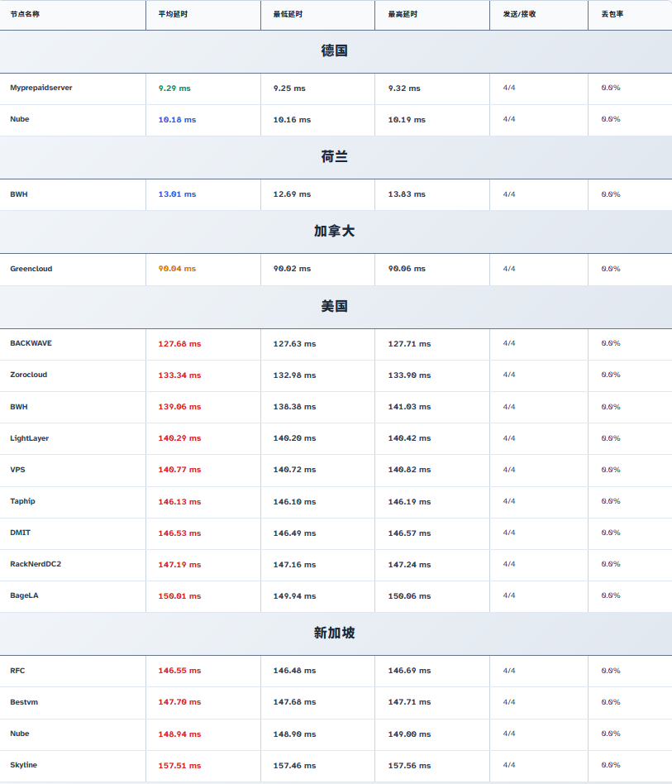
Task: Click the 最高延时 column header
Action: (403, 14)
